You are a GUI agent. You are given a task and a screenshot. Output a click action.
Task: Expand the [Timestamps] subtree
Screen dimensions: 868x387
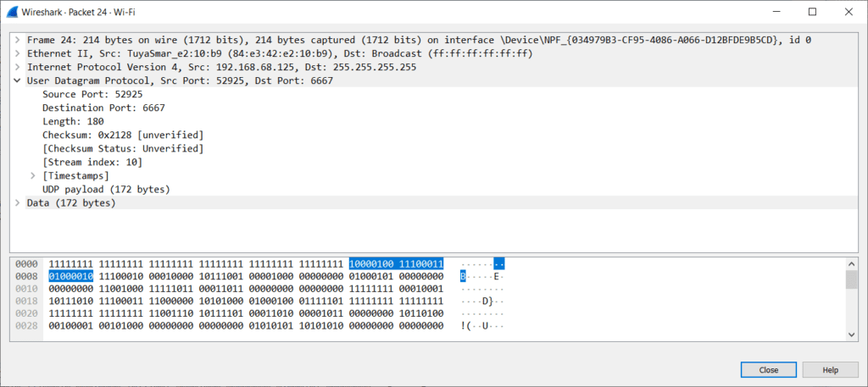[34, 176]
